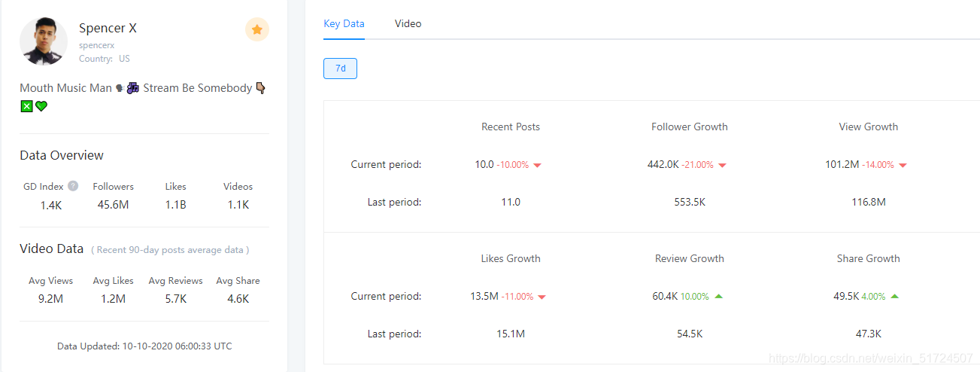Viewport: 980px width, 372px height.
Task: Click the GD Index value 1.4K
Action: 50,205
